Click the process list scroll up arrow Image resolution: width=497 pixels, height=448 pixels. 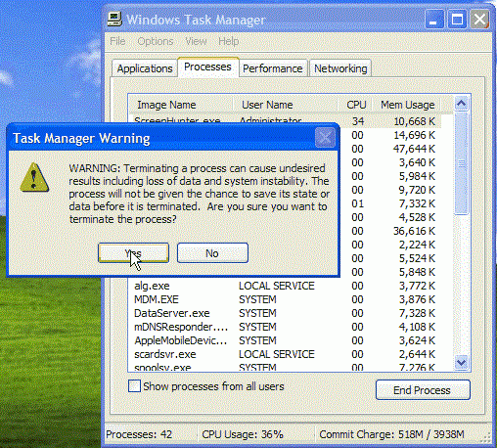[x=462, y=104]
